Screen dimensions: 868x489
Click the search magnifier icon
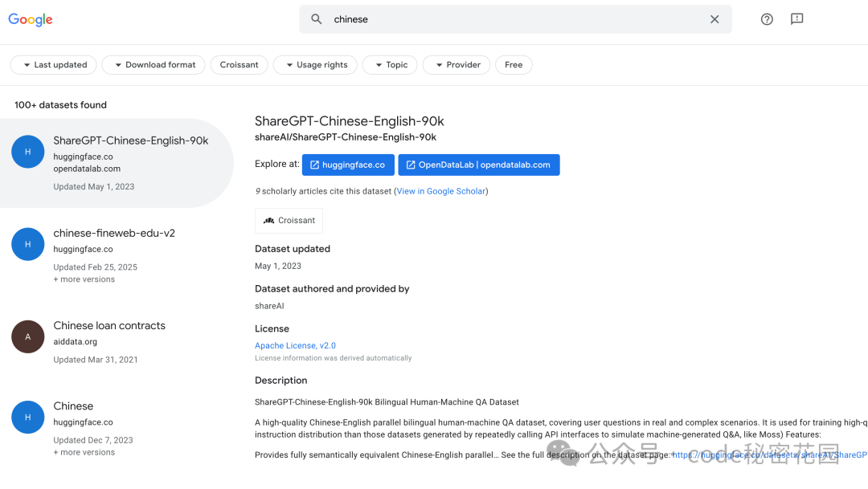point(316,19)
